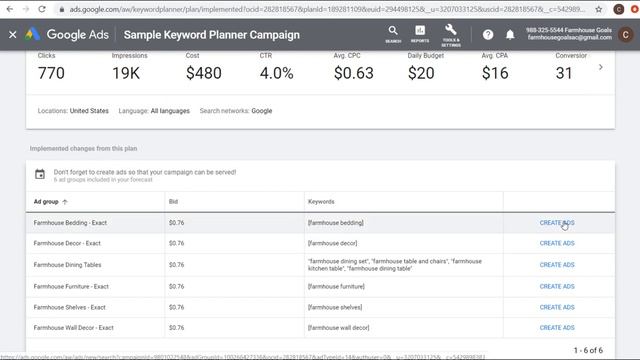
Task: Create ads for Farmhouse Wall Decor - Exact
Action: click(x=557, y=328)
